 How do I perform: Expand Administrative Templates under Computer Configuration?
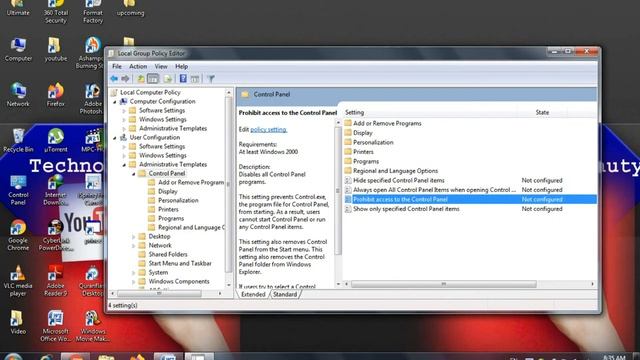pos(124,129)
